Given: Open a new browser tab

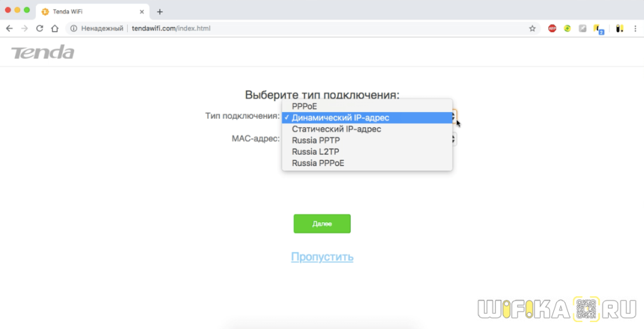Looking at the screenshot, I should pyautogui.click(x=160, y=12).
